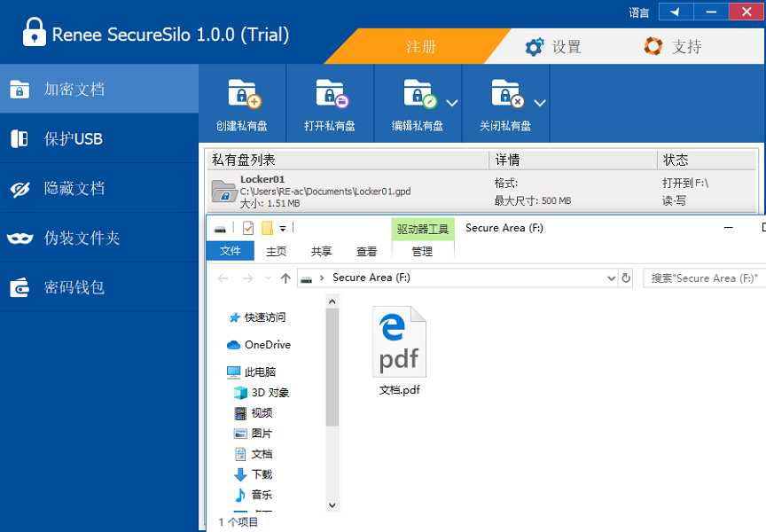Select 音乐 in the navigation pane
This screenshot has width=766, height=532.
click(x=254, y=495)
